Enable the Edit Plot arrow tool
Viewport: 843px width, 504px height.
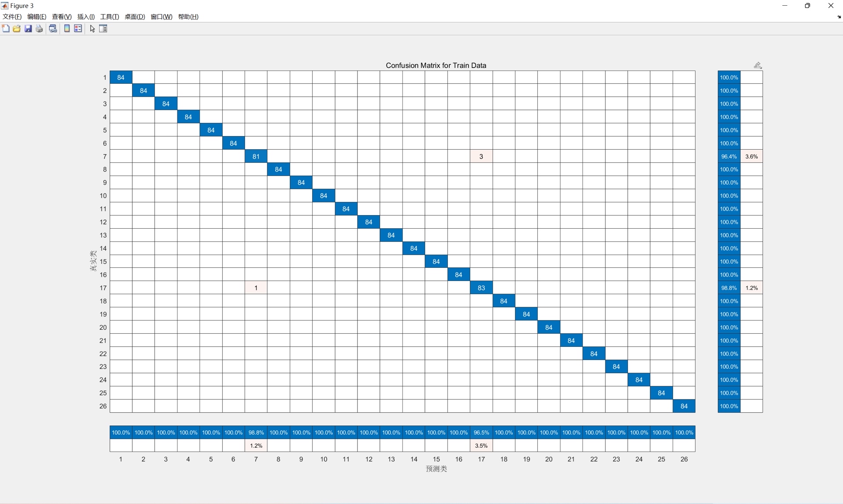92,29
